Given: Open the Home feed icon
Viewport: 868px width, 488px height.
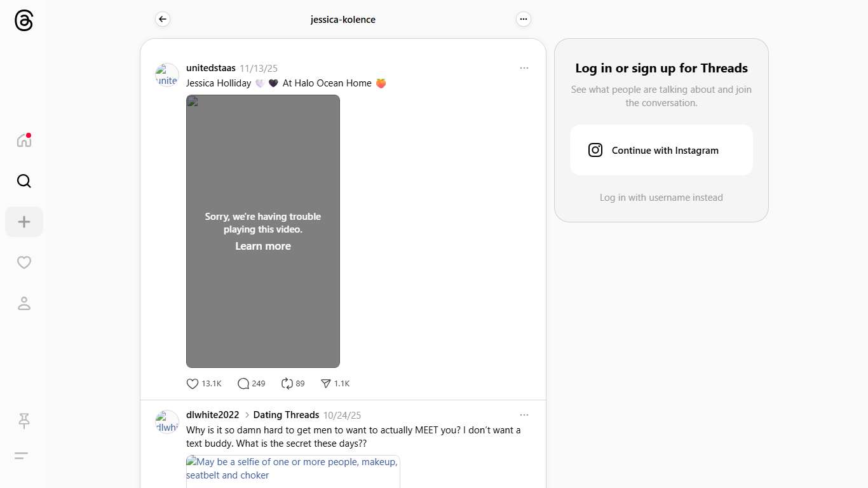Looking at the screenshot, I should [24, 140].
